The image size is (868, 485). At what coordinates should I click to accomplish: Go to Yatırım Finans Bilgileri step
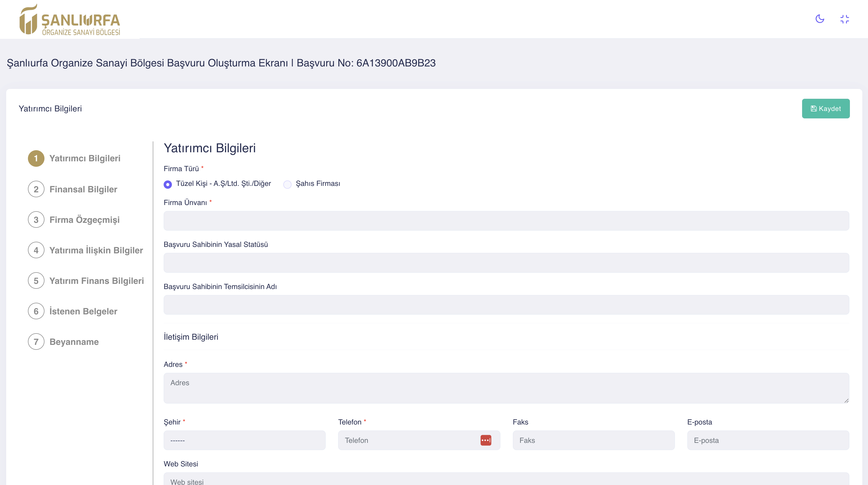pos(96,281)
